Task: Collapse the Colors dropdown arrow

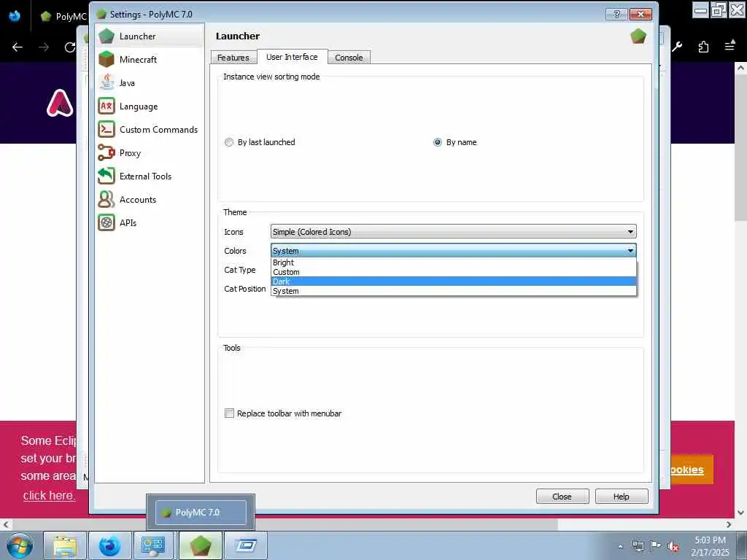Action: (630, 251)
